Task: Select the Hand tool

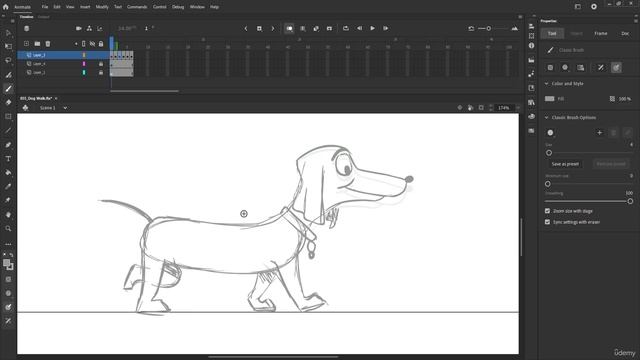Action: [x=8, y=215]
